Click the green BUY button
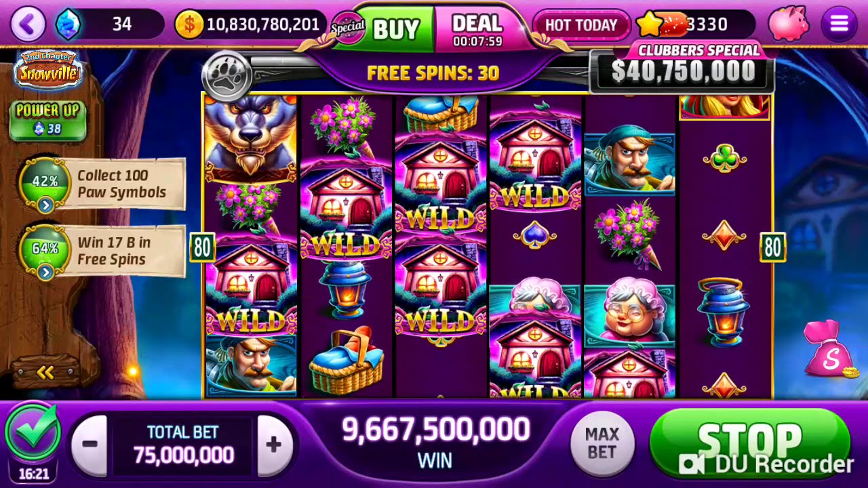The width and height of the screenshot is (868, 488). coord(395,29)
